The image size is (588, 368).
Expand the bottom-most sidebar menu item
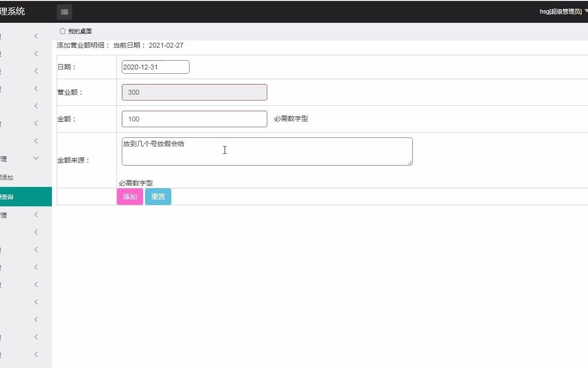tap(35, 354)
